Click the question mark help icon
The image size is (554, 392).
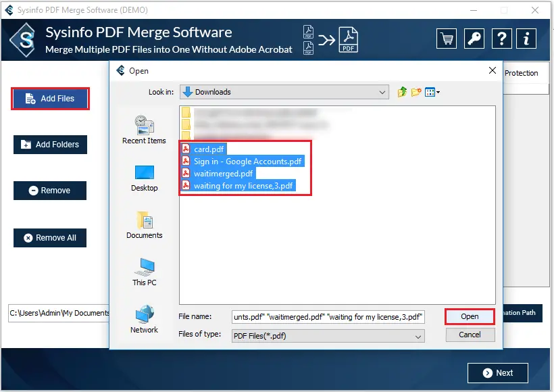(501, 39)
